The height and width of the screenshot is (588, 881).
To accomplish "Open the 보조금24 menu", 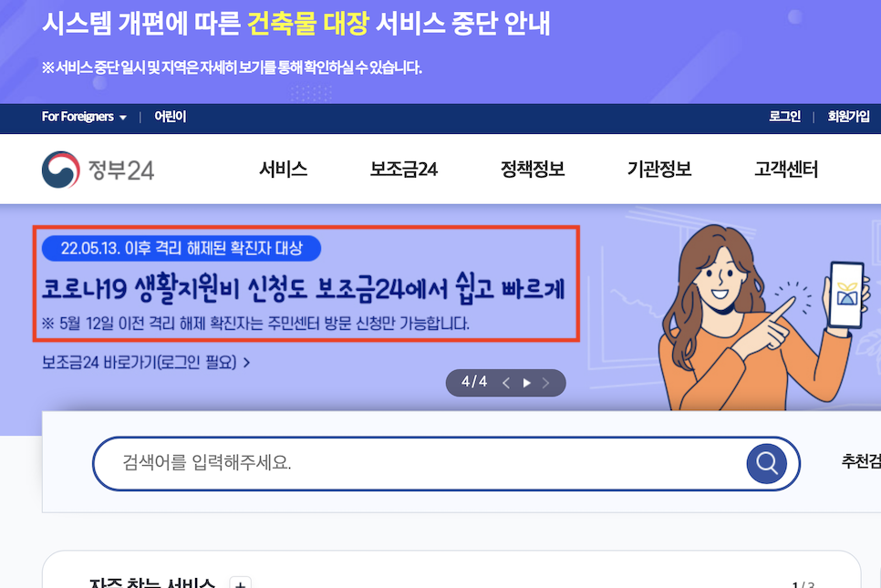I will [x=403, y=169].
